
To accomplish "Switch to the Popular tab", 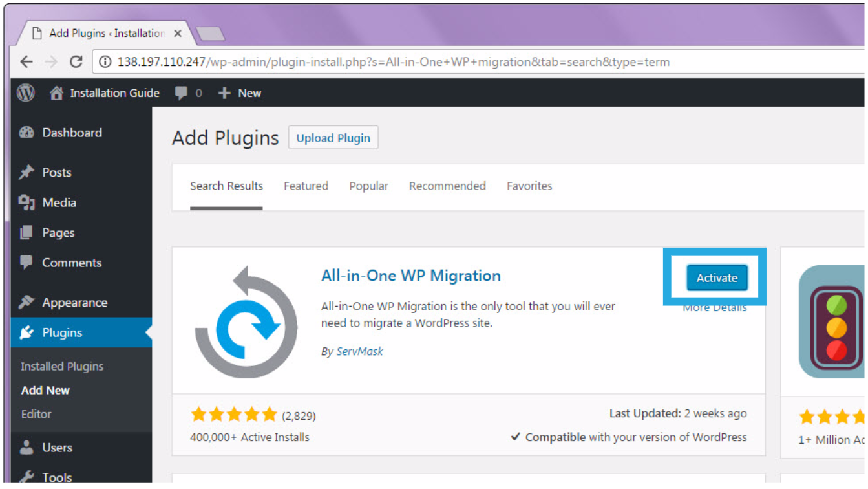I will click(368, 186).
